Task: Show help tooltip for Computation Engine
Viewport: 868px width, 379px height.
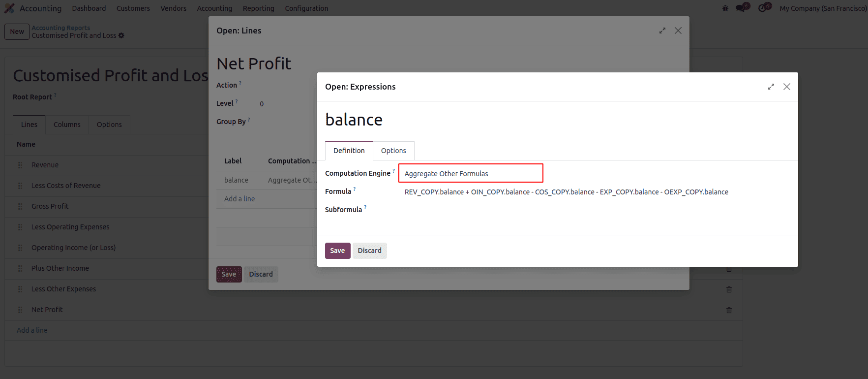Action: (x=393, y=171)
